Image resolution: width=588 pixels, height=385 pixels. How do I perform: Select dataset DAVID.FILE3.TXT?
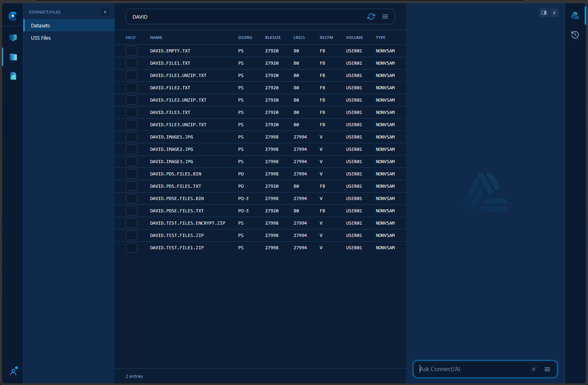coord(170,112)
